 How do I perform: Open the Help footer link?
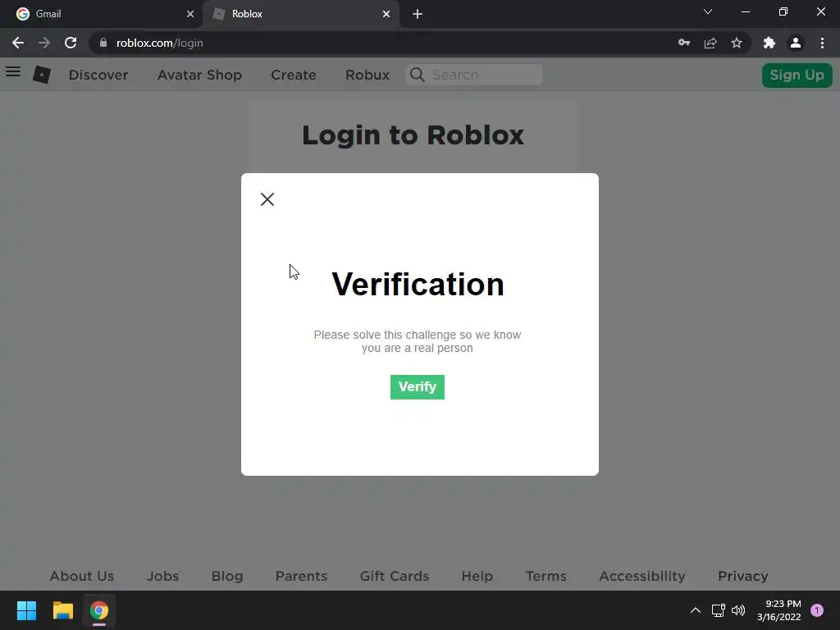coord(477,576)
